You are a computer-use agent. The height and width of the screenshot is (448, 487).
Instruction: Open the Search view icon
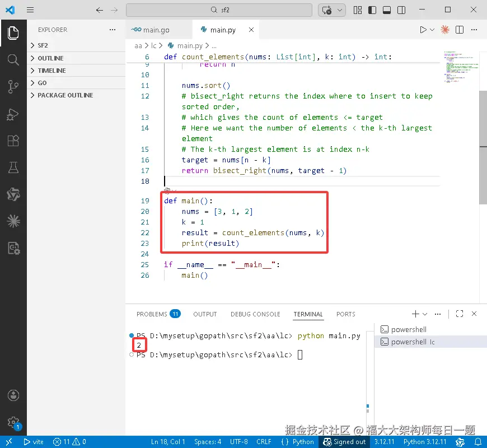point(13,59)
